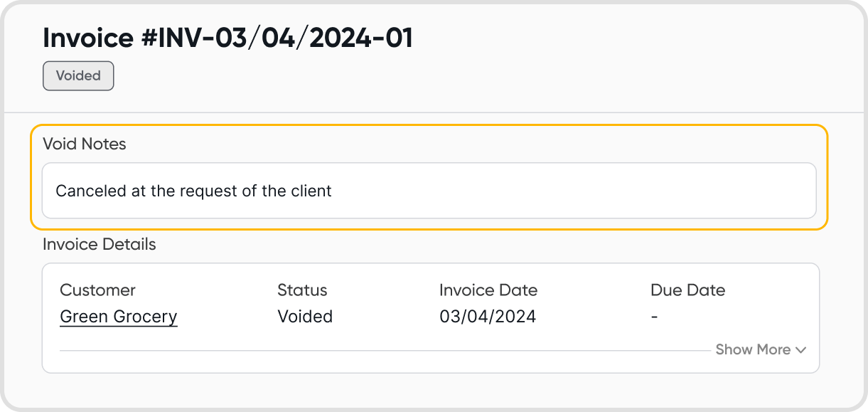
Task: Expand details with Show More
Action: pyautogui.click(x=753, y=349)
